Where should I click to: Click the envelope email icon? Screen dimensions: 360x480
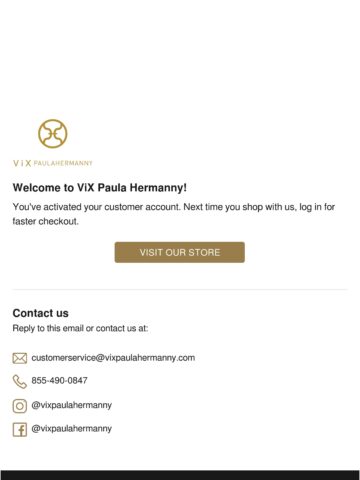pos(20,358)
